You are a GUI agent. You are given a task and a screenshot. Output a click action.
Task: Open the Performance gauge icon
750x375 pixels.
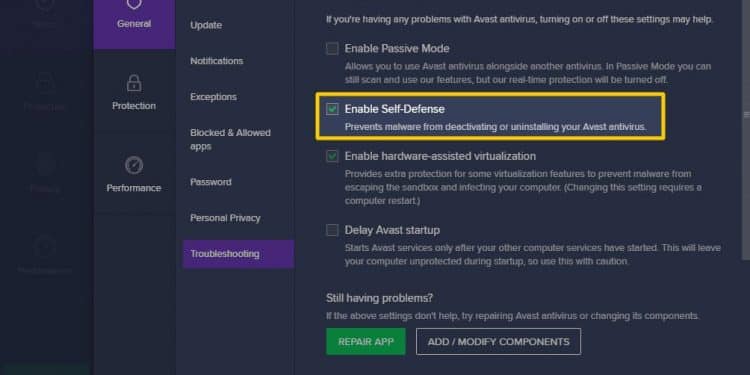point(134,165)
